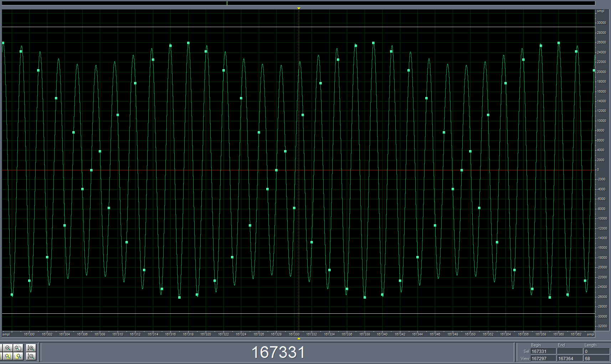Click the Zoom Out Vertically button
This screenshot has width=611, height=364.
[31, 356]
